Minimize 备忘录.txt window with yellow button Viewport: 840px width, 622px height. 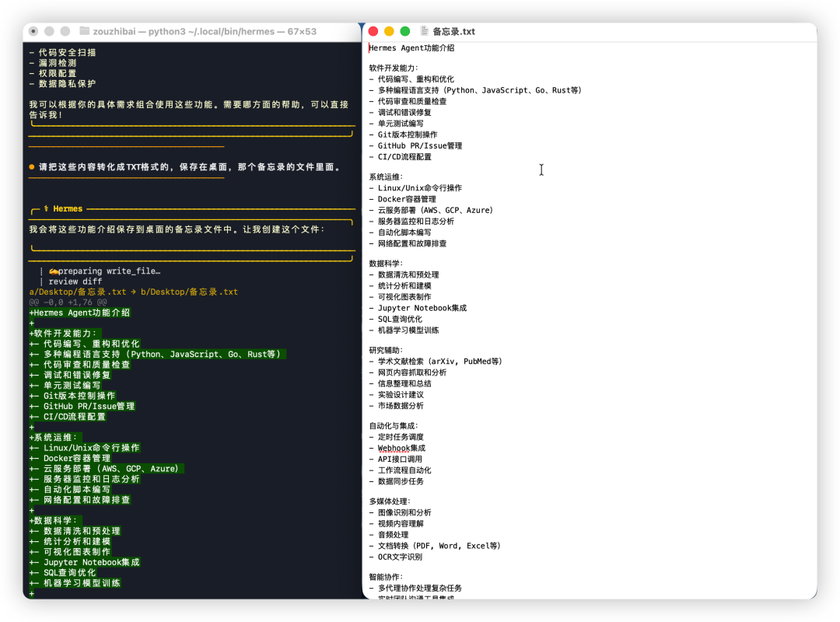tap(389, 31)
